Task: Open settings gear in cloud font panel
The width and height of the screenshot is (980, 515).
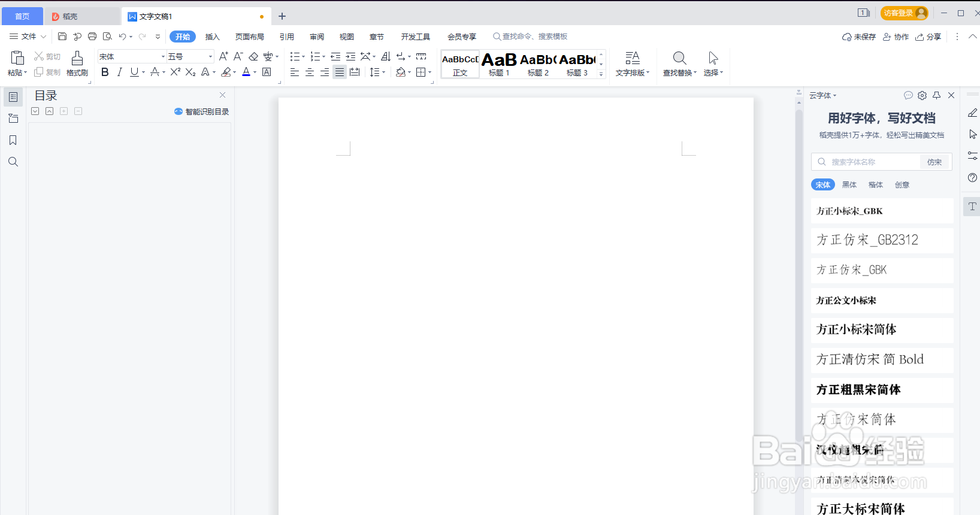Action: 922,95
